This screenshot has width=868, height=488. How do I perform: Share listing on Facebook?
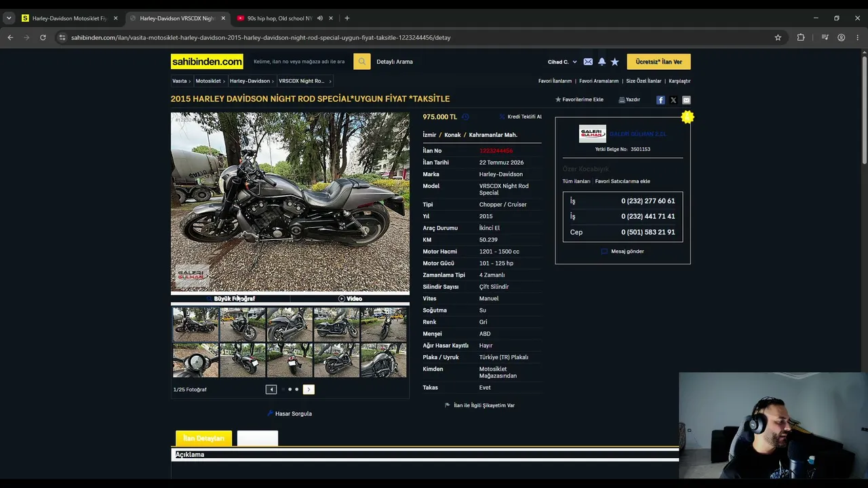(660, 100)
